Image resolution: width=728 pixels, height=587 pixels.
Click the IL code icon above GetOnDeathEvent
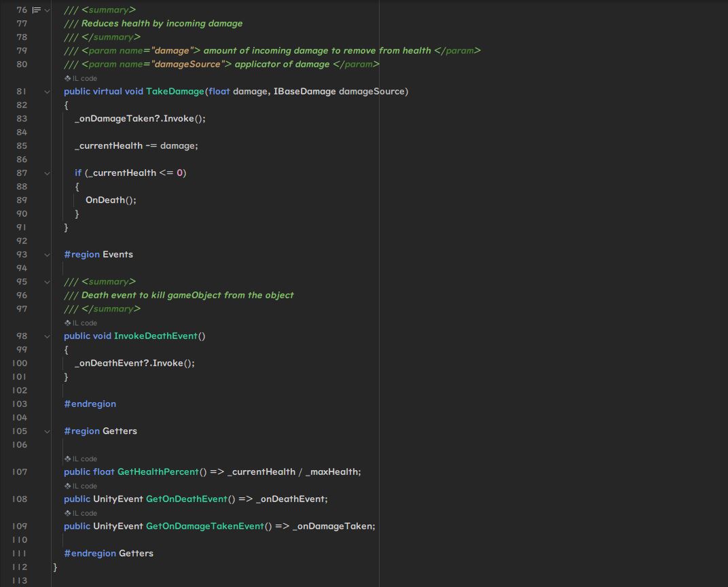68,486
